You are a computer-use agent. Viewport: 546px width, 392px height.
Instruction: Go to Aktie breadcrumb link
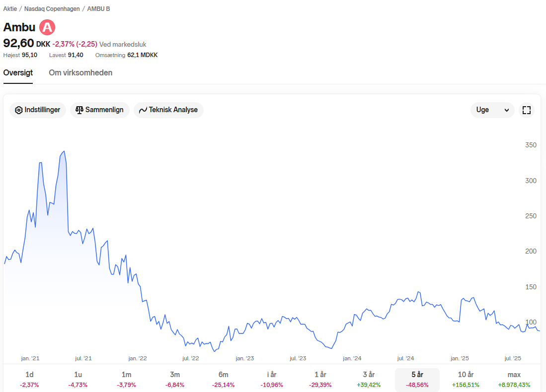[x=10, y=9]
